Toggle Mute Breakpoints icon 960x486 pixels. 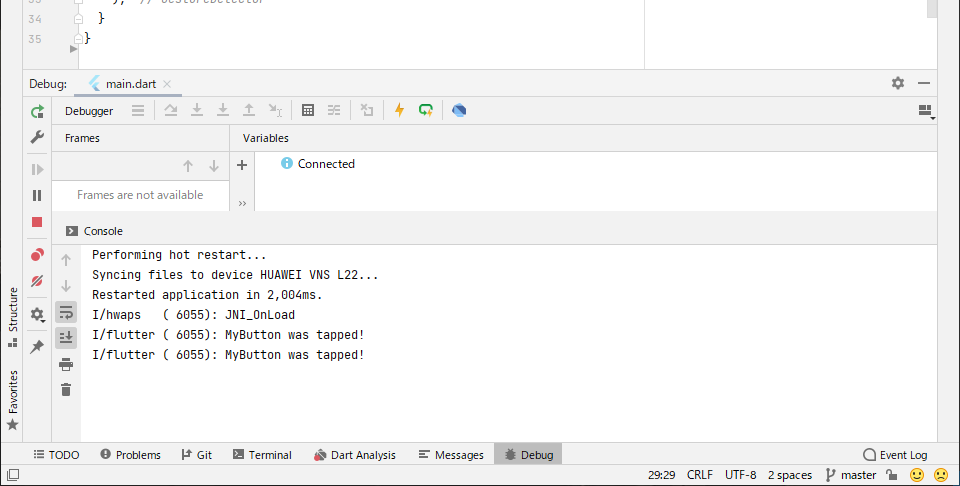point(37,281)
